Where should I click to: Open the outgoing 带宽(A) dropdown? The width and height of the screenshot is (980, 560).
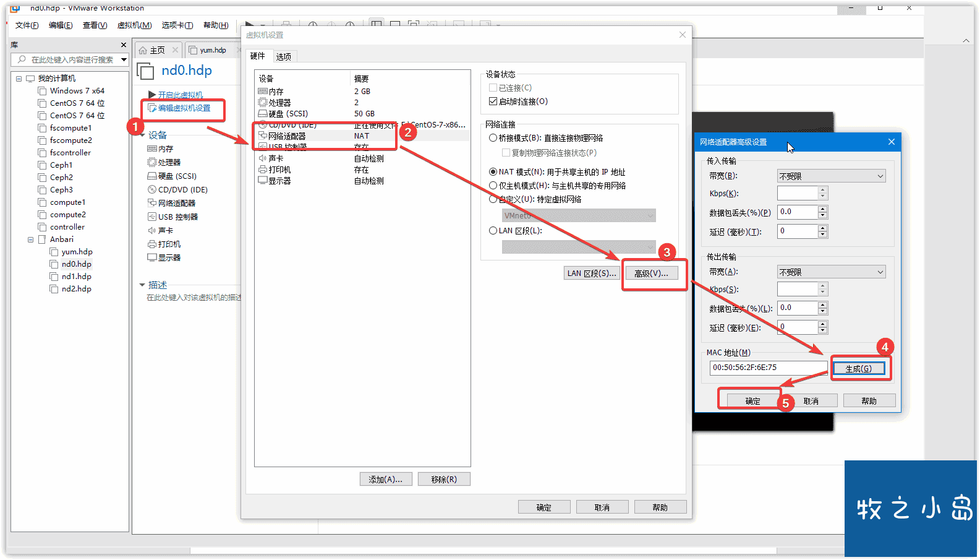coord(831,272)
